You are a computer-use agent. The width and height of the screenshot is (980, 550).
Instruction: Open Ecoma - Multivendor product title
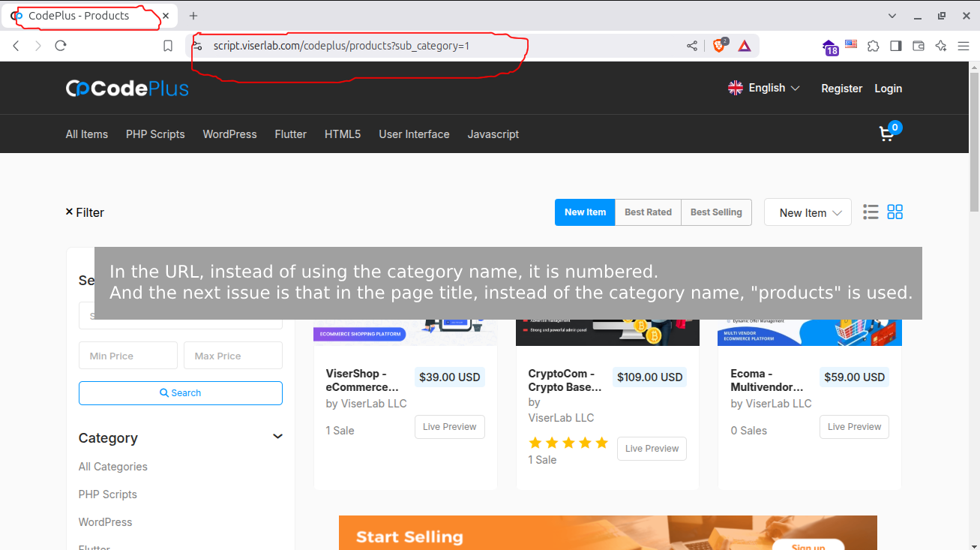click(767, 380)
